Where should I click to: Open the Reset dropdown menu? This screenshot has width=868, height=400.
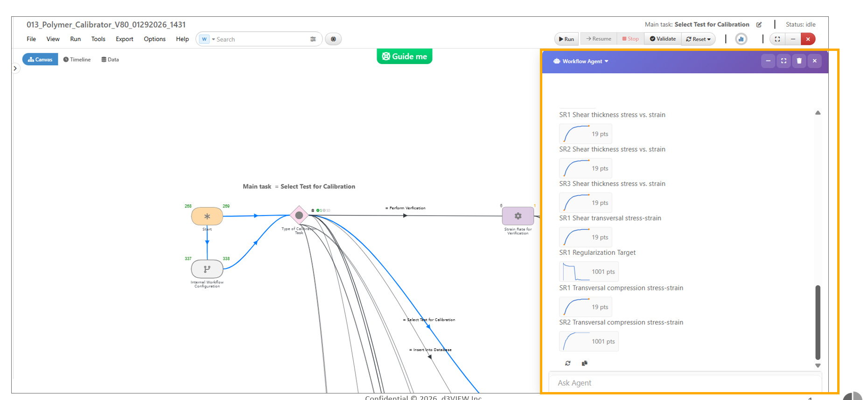(x=698, y=39)
